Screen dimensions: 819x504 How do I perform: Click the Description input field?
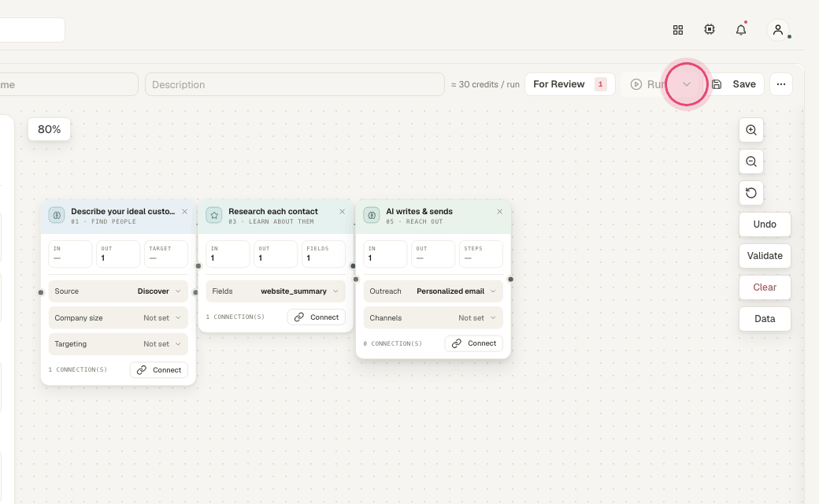click(x=295, y=84)
